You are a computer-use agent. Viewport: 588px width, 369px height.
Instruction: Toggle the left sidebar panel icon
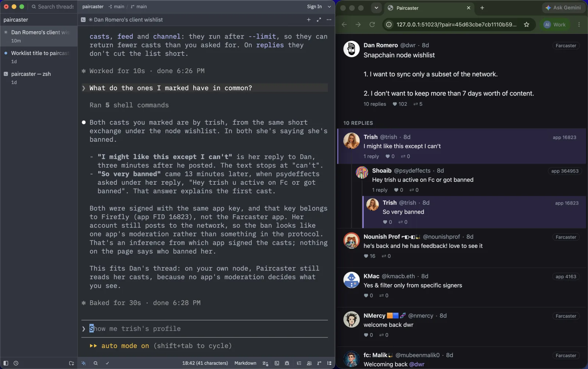(6, 363)
